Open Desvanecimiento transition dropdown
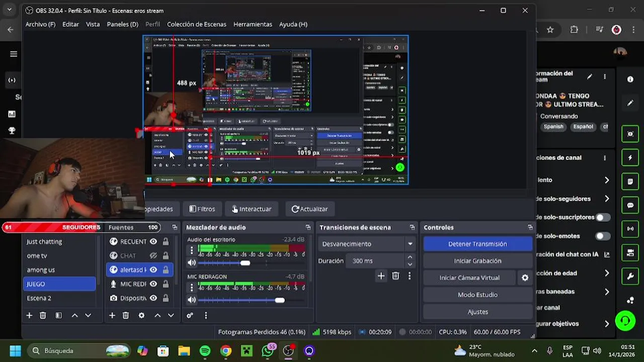This screenshot has height=362, width=644. click(367, 244)
